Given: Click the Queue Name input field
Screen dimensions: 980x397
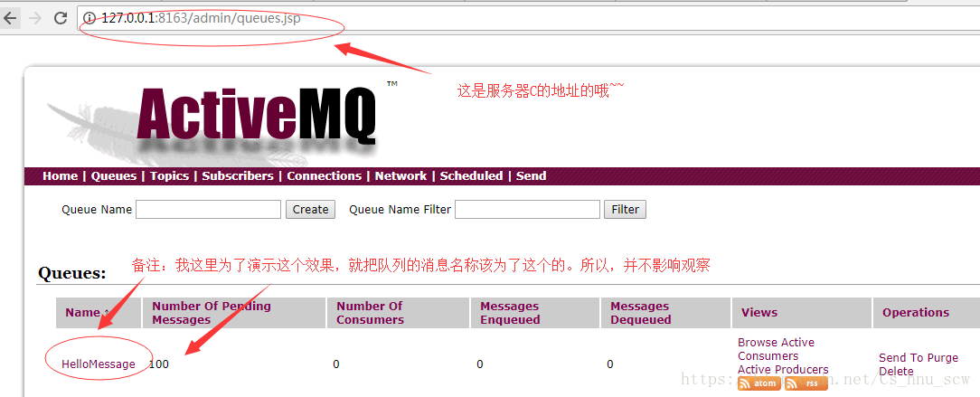Looking at the screenshot, I should coord(208,210).
